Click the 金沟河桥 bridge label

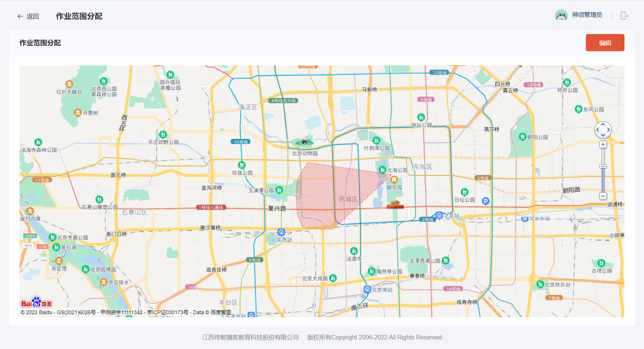point(211,188)
